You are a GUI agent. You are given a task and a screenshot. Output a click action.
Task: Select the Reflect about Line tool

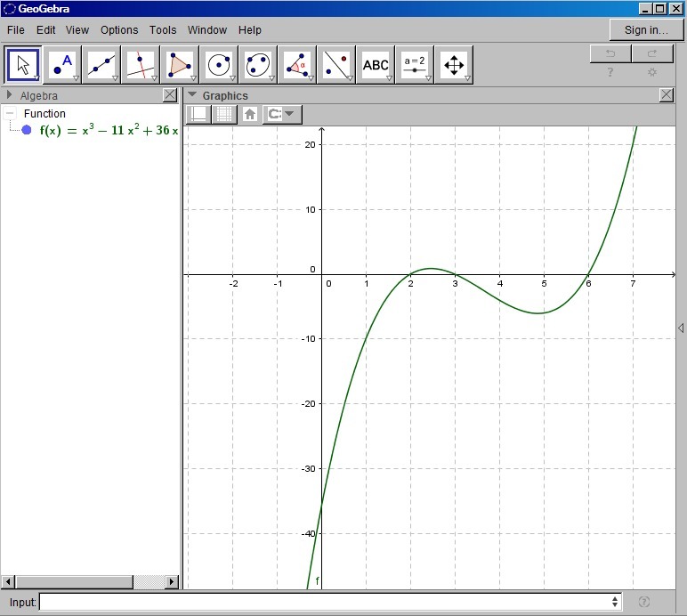click(336, 65)
